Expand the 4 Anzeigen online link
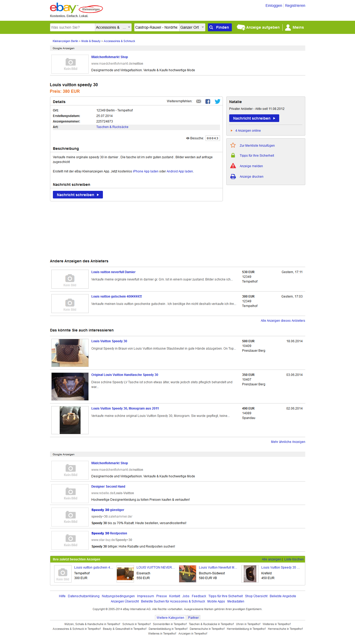This screenshot has height=644, width=355. (x=248, y=131)
